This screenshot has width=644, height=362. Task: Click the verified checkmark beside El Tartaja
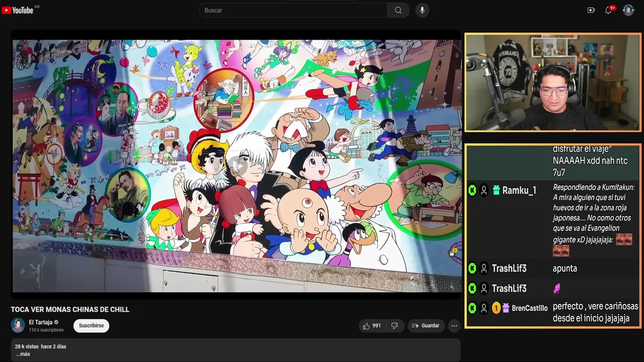56,322
